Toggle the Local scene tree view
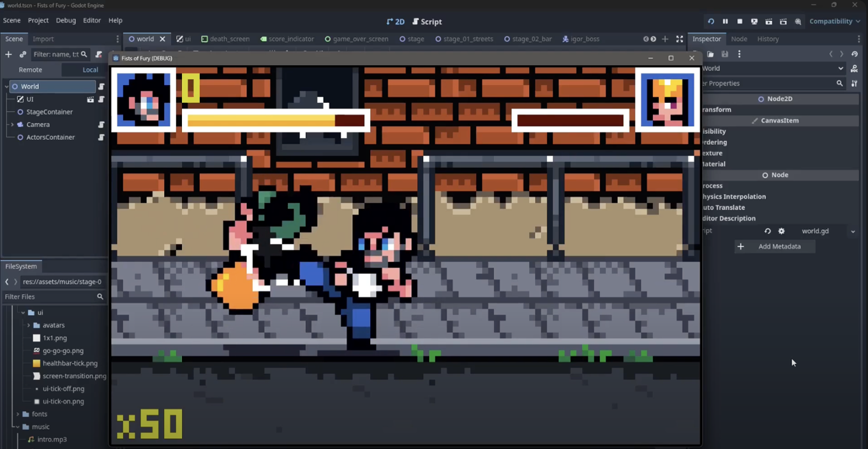Image resolution: width=868 pixels, height=449 pixels. pos(91,69)
